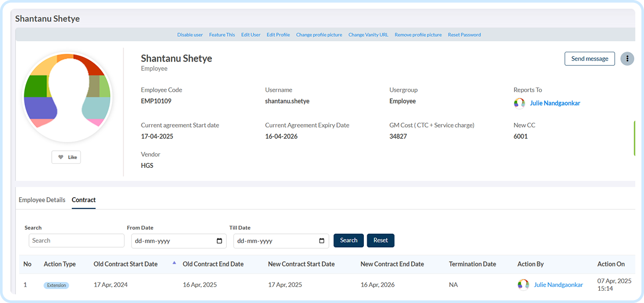The image size is (644, 303).
Task: Open Julie Nandgaonkar link under Reports To
Action: pyautogui.click(x=555, y=103)
